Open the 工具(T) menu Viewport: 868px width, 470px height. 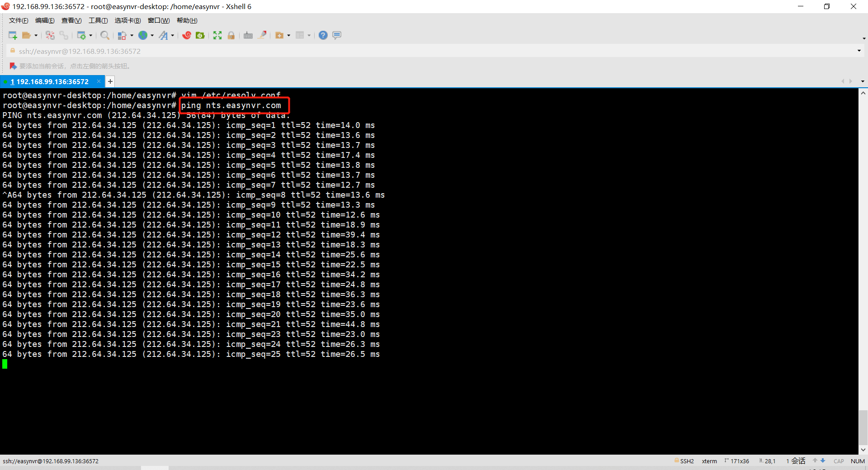tap(98, 20)
